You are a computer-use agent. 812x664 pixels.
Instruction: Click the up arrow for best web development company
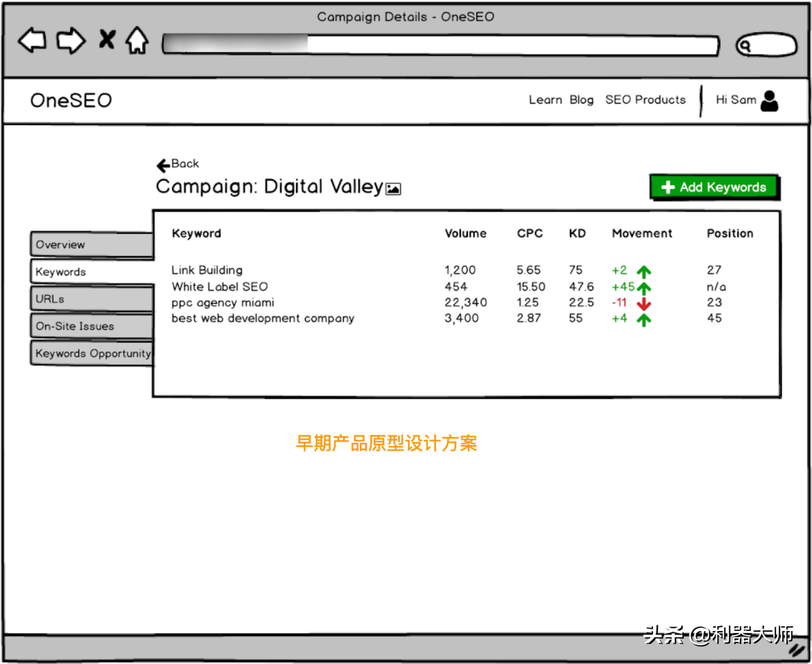click(x=644, y=320)
